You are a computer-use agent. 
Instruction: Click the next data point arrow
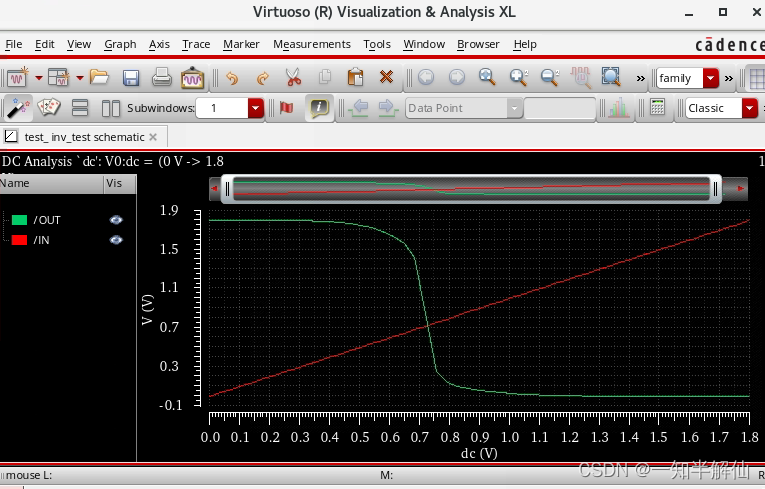coord(388,107)
